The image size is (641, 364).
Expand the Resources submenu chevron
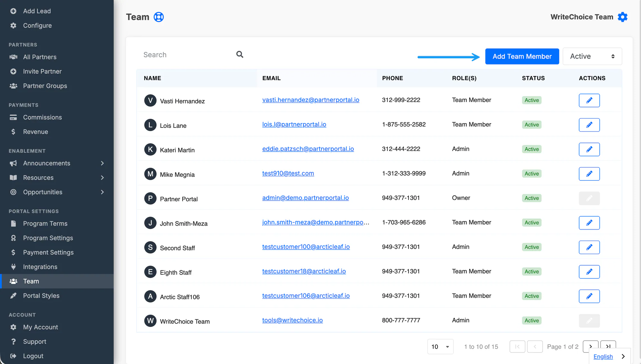click(102, 178)
